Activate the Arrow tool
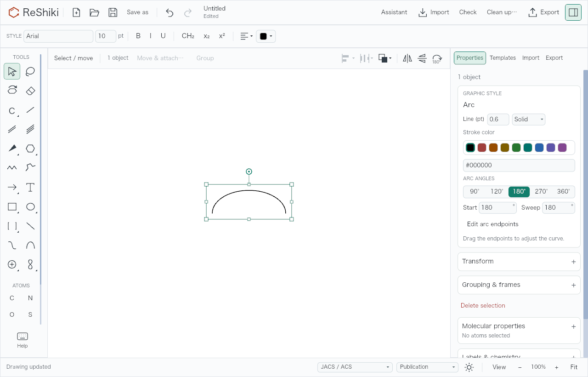This screenshot has width=588, height=377. pos(12,187)
